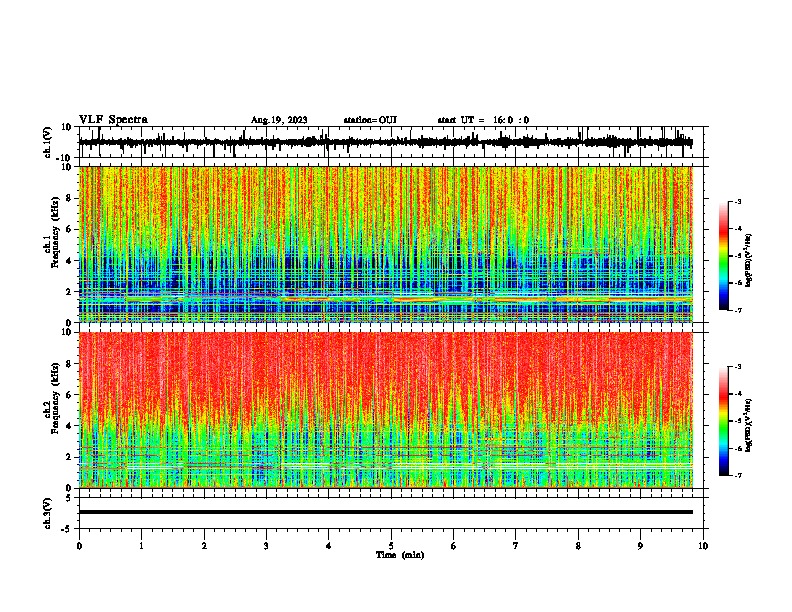
Task: Click the time axis tick label "5"
Action: pos(391,546)
